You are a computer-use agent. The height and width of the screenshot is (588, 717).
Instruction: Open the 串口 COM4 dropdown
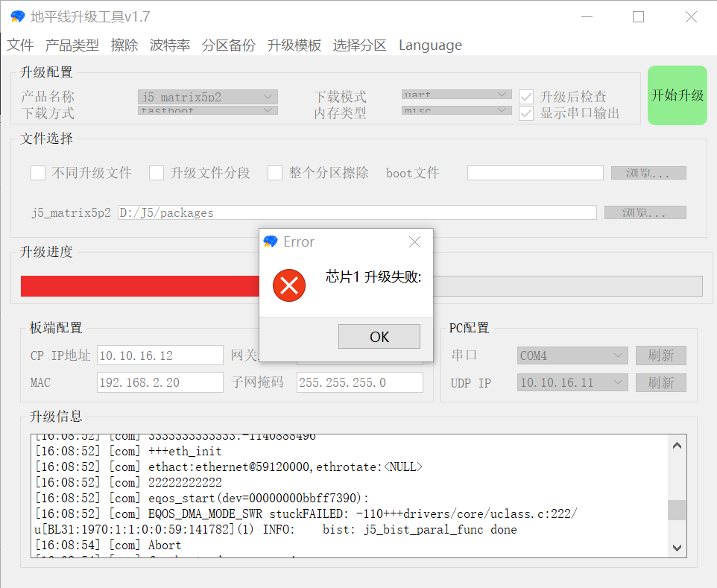pyautogui.click(x=572, y=355)
